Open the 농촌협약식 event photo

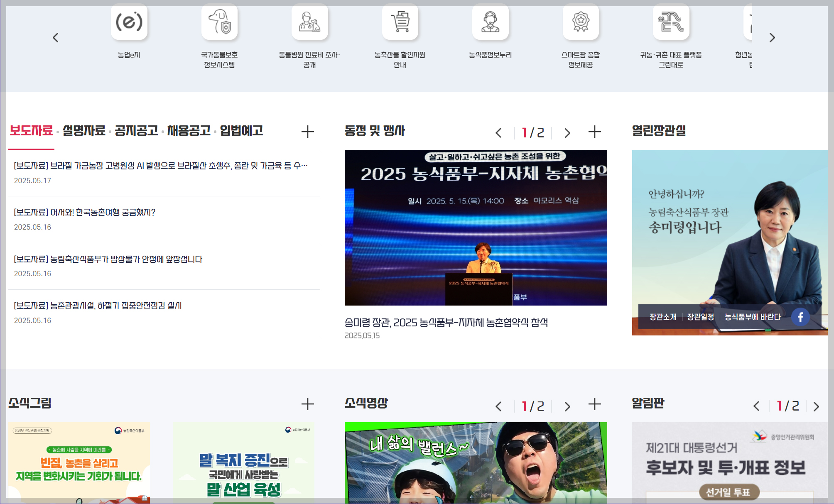click(476, 228)
